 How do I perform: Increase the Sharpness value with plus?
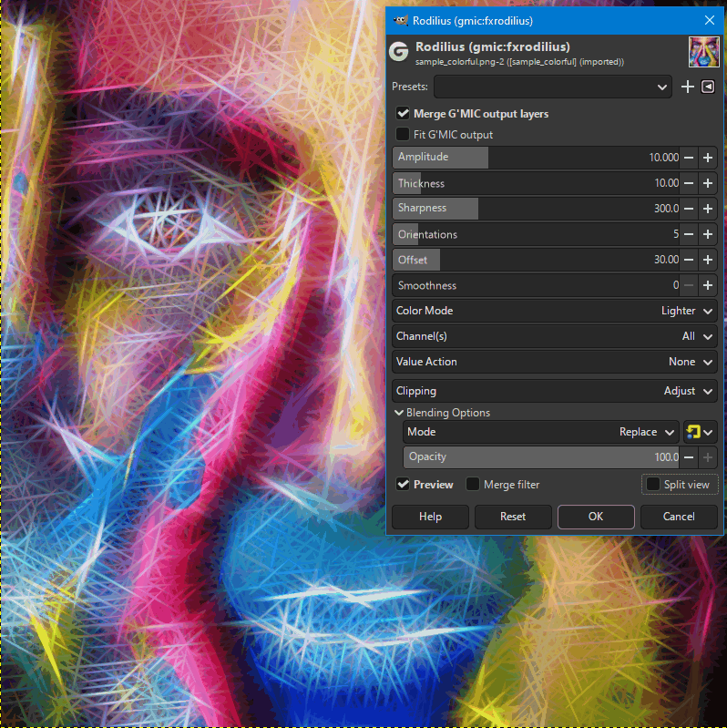[708, 209]
